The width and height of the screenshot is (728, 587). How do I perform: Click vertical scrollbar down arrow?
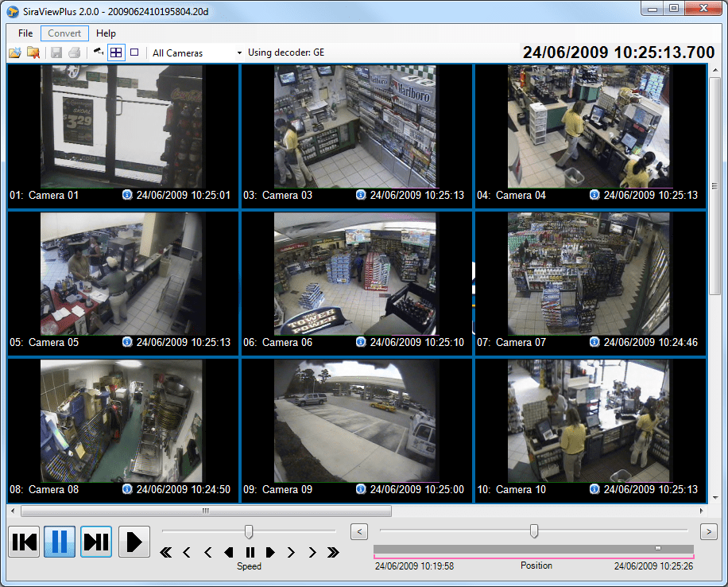[x=715, y=497]
